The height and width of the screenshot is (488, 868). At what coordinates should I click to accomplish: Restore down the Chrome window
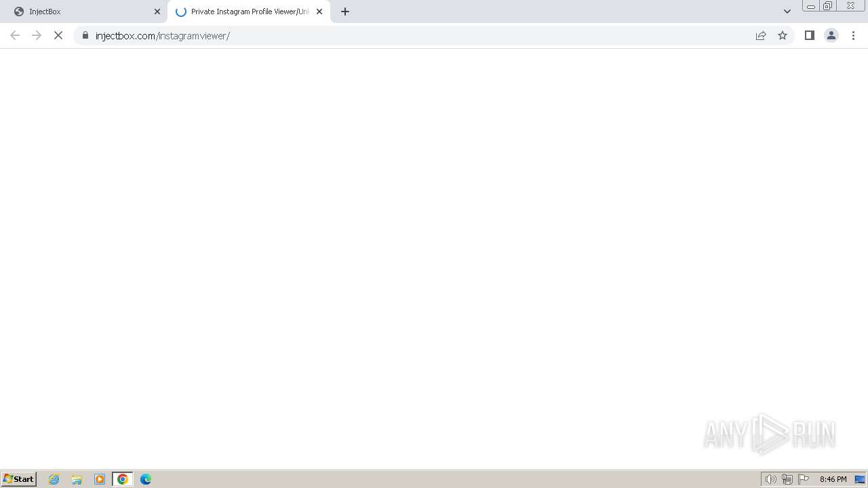[x=828, y=6]
